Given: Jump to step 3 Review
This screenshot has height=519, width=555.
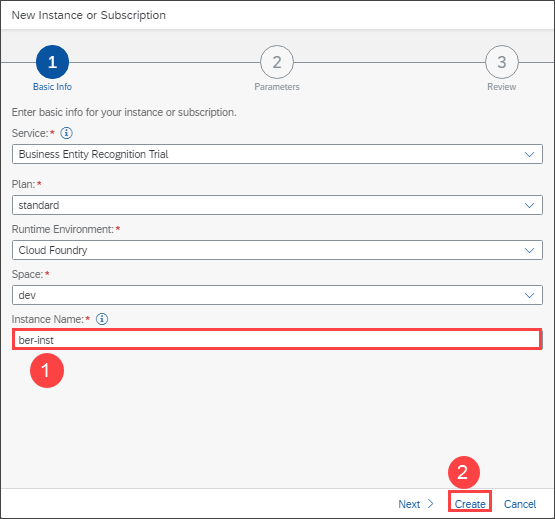Looking at the screenshot, I should (502, 62).
